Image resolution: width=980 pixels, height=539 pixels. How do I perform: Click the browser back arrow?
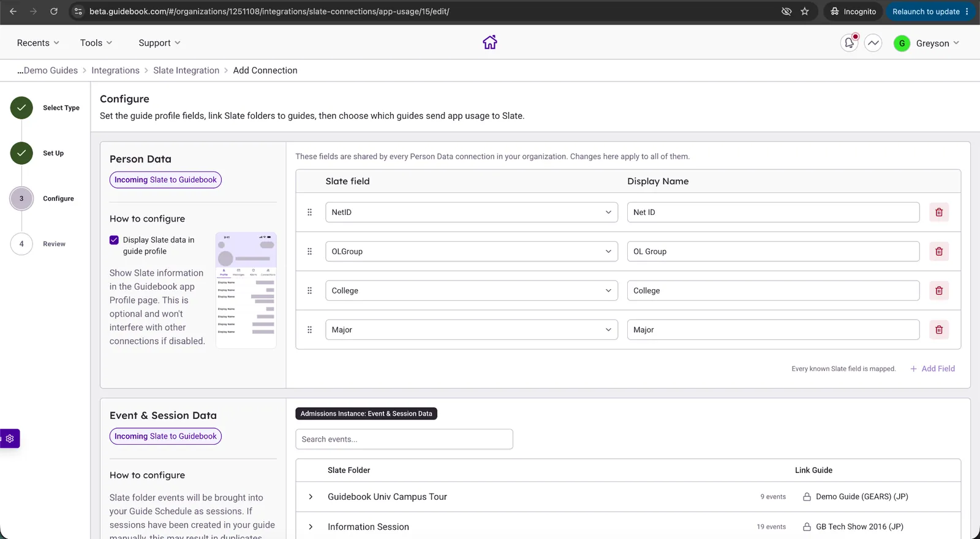pyautogui.click(x=13, y=12)
